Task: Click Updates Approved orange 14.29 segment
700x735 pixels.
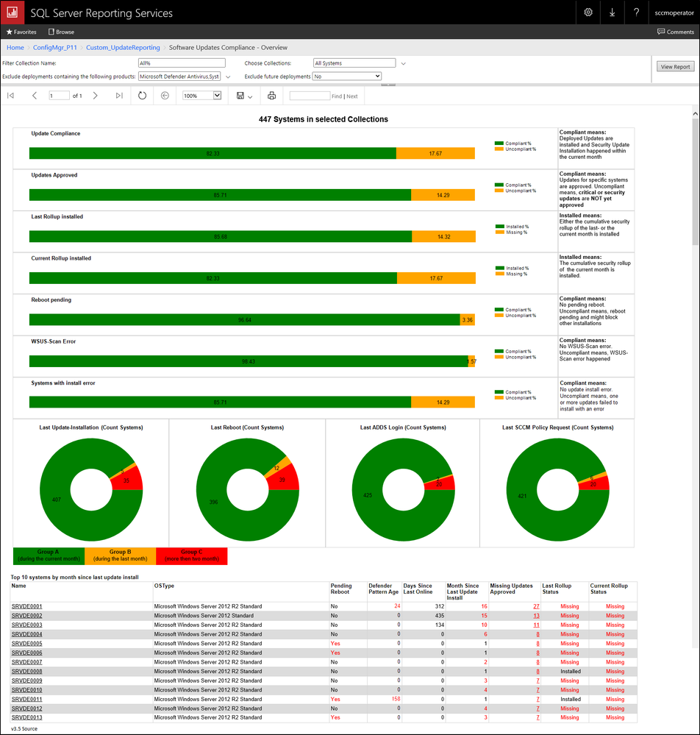Action: (443, 195)
